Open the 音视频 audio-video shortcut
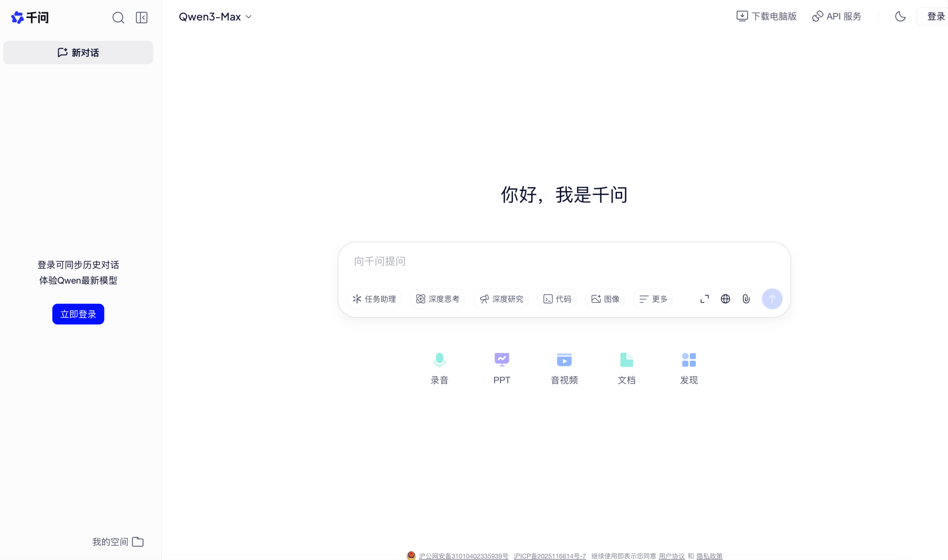Image resolution: width=948 pixels, height=560 pixels. (x=564, y=368)
